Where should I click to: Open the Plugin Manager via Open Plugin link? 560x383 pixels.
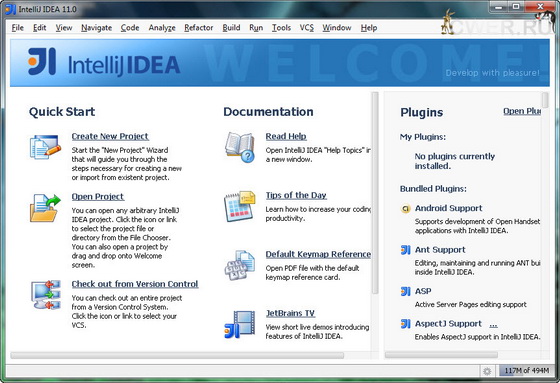point(522,111)
